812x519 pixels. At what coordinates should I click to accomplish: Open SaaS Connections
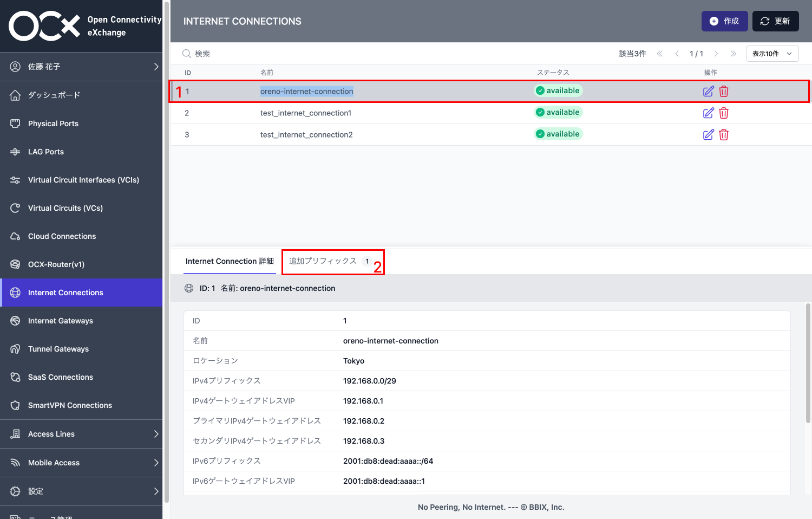click(x=60, y=377)
